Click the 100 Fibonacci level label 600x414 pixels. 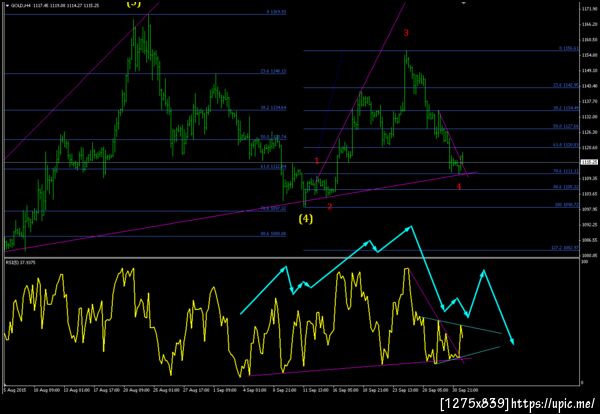point(567,205)
